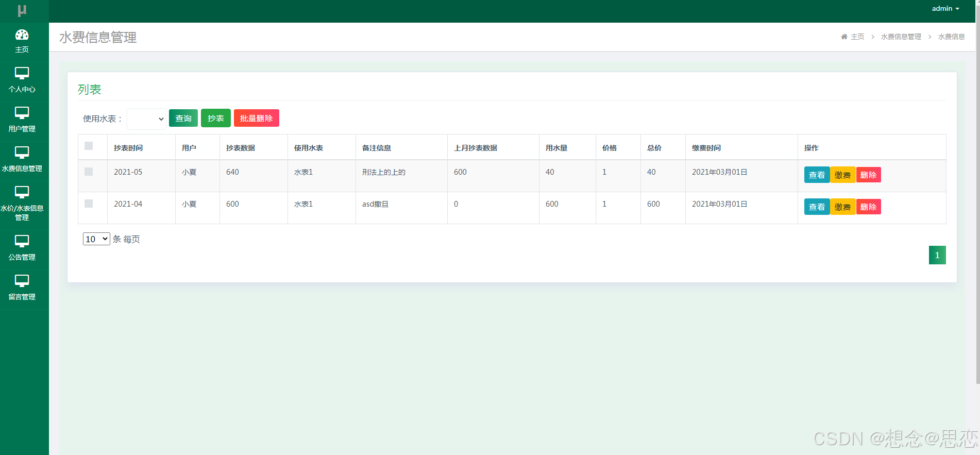Click the 用户 column header
Screen dimensions: 980x455
[x=189, y=148]
